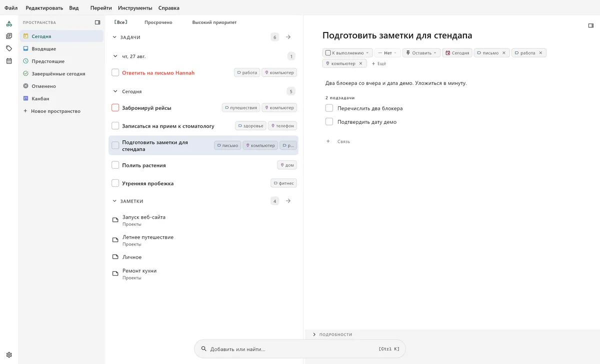Click the plus icon beside Связь
This screenshot has width=600, height=364.
click(328, 141)
